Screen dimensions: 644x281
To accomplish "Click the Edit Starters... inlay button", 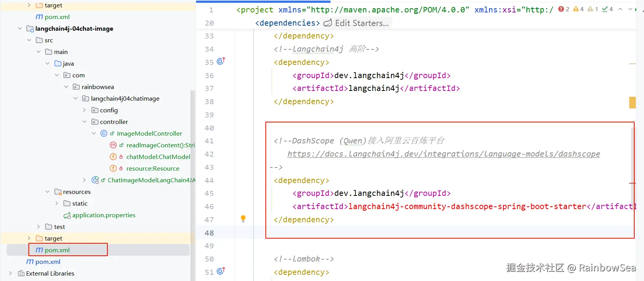I will [x=357, y=23].
